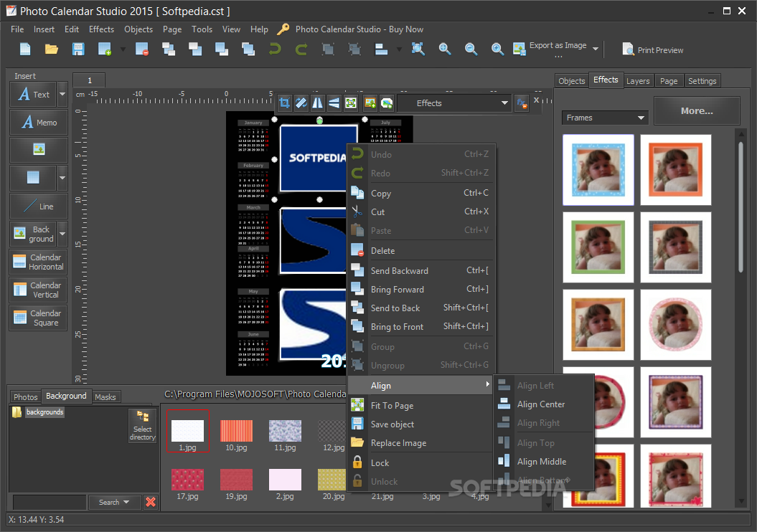Screen dimensions: 757x532
Task: Click the Add image icon in floating toolbar
Action: (x=370, y=103)
